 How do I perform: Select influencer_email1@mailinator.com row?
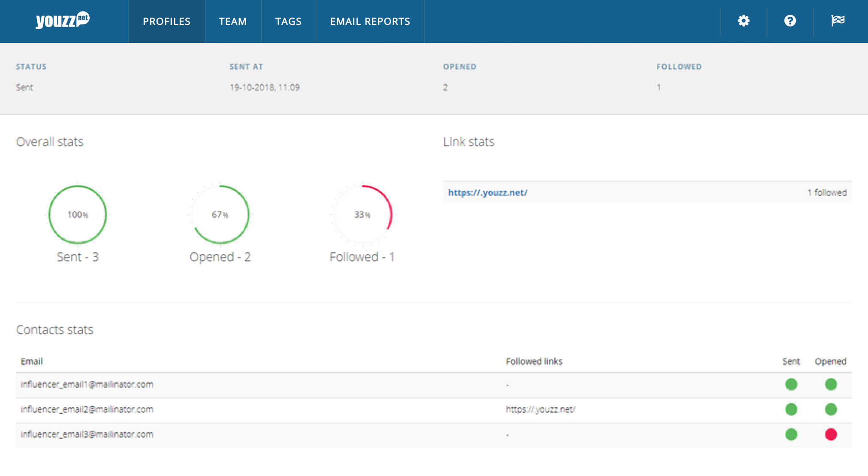[x=87, y=384]
